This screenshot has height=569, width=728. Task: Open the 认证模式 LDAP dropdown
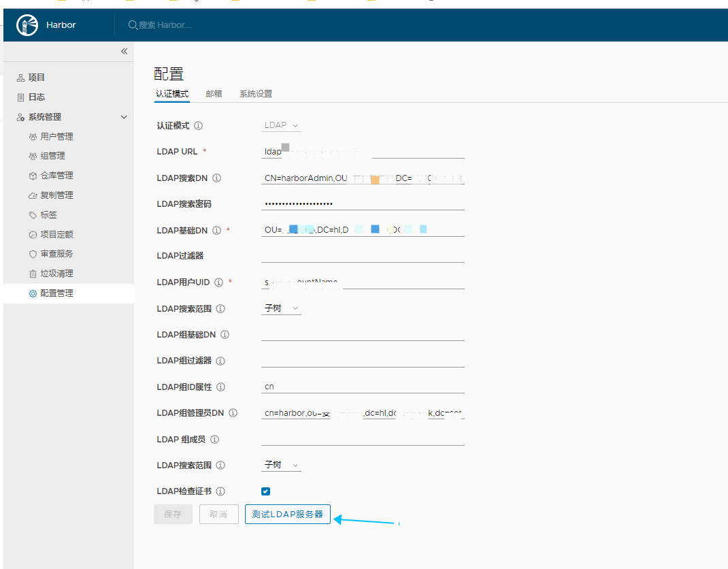coord(281,125)
